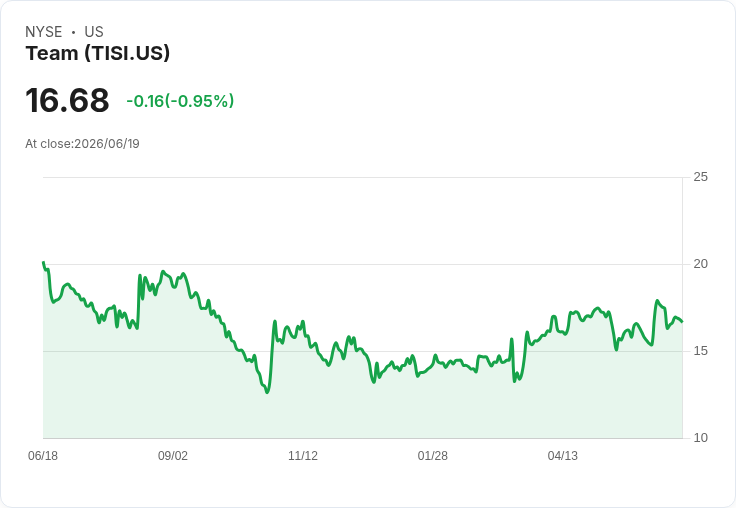736x508 pixels.
Task: Click the sharp price peak after 09/02 region start
Action: [x=139, y=276]
